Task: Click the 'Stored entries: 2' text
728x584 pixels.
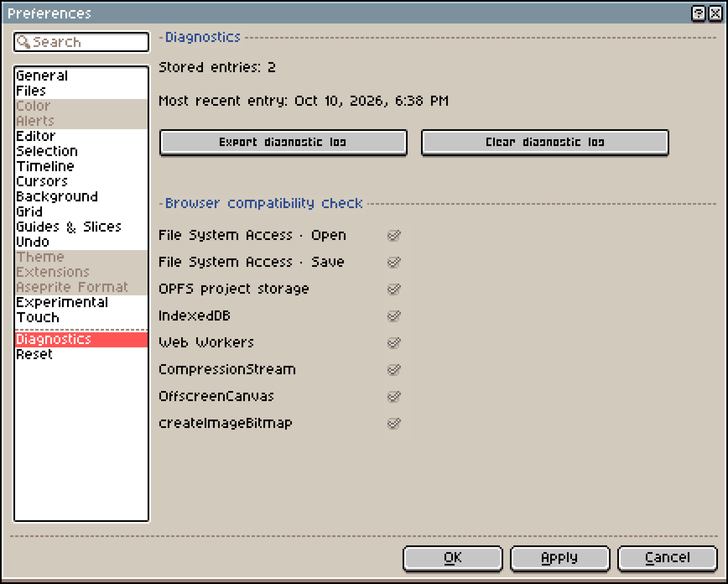Action: click(x=217, y=68)
